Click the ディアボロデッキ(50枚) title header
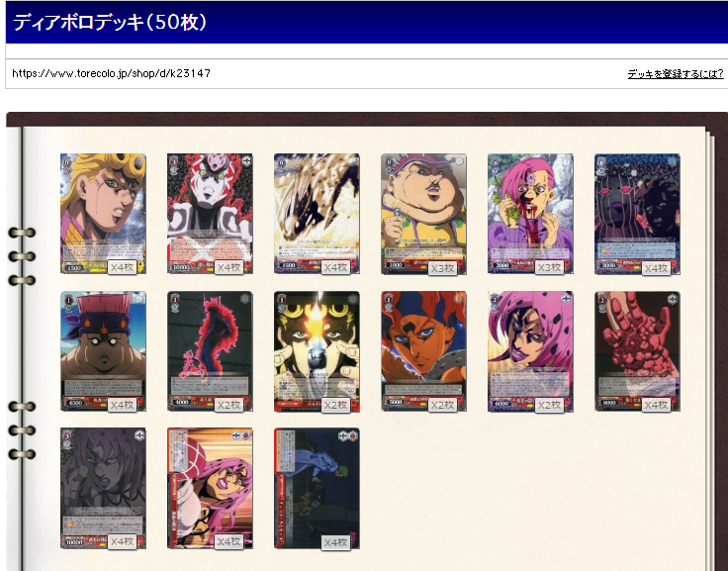Viewport: 728px width, 571px height. click(110, 22)
